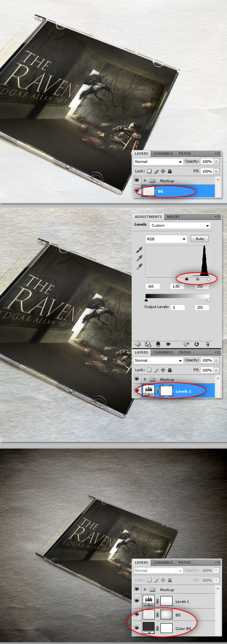The height and width of the screenshot is (644, 227).
Task: Click the black input levels slider handle
Action: [x=187, y=279]
